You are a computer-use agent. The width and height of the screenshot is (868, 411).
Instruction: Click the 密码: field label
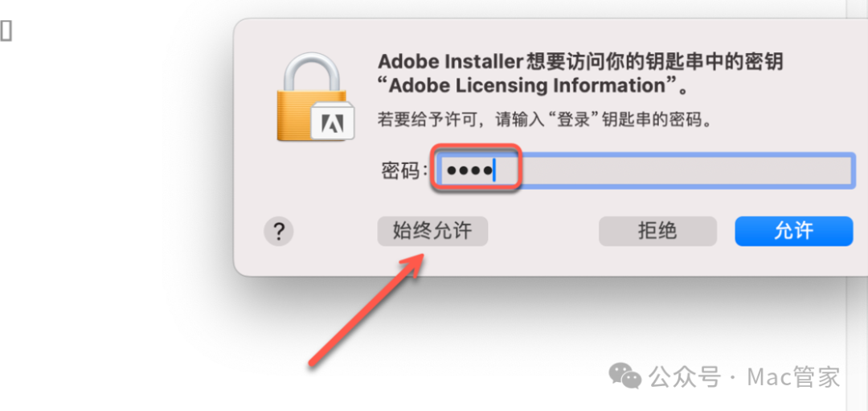pyautogui.click(x=404, y=171)
